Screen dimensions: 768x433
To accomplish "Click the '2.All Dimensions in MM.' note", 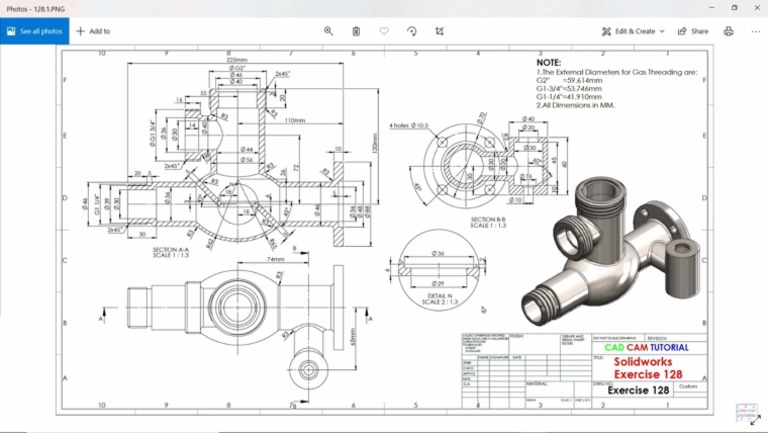I will pos(575,105).
